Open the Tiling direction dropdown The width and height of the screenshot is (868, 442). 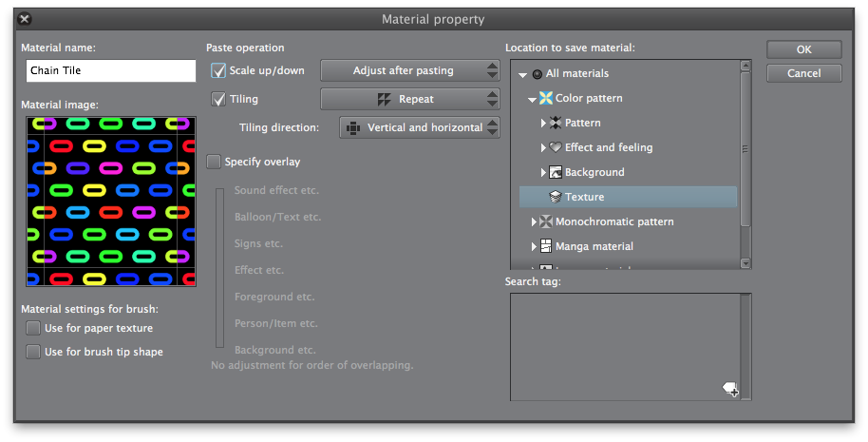pyautogui.click(x=419, y=127)
